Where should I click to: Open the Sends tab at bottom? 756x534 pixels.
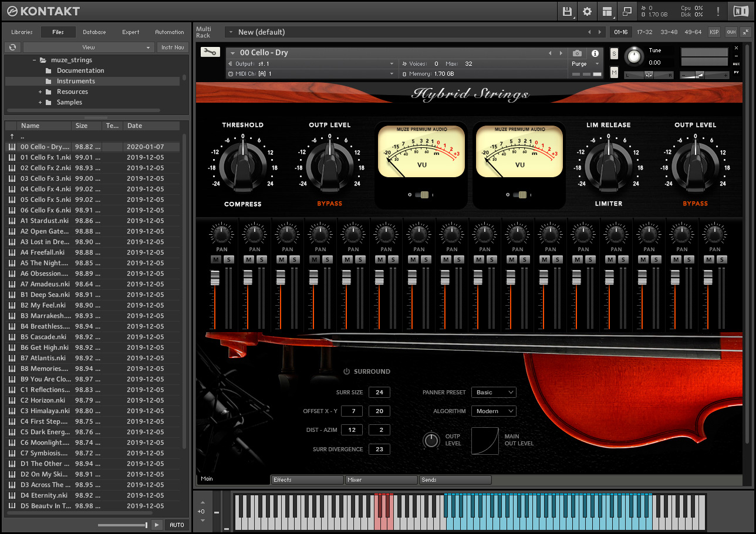455,480
